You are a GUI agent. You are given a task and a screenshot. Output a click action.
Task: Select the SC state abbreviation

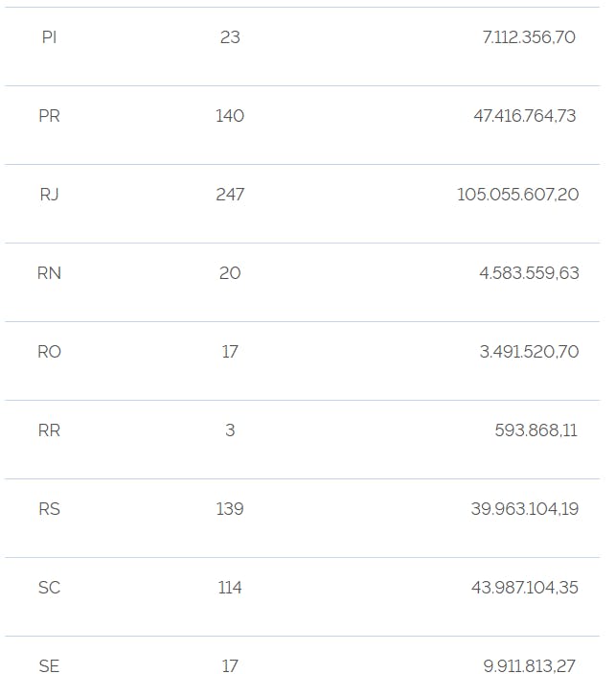(x=49, y=588)
